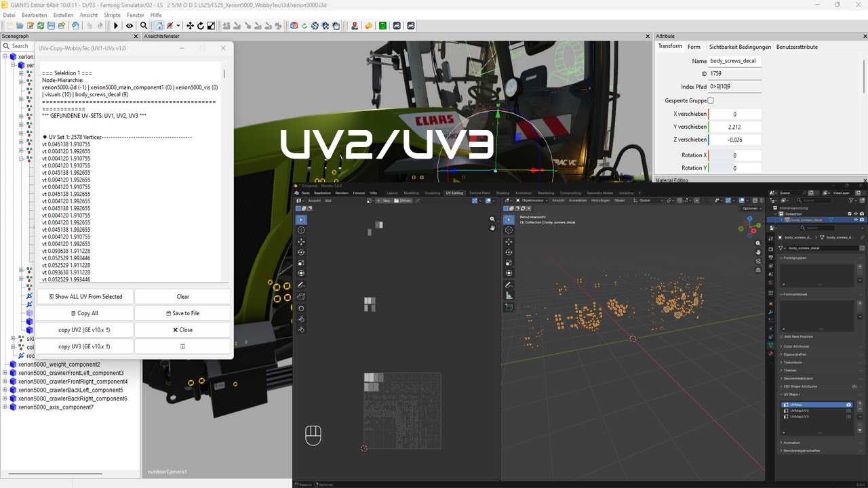Viewport: 868px width, 488px height.
Task: Click the Save to File button
Action: pyautogui.click(x=182, y=313)
